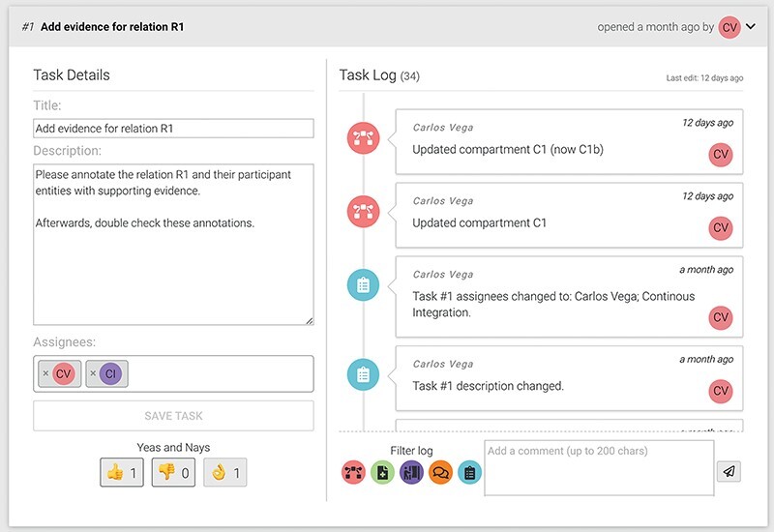Click the OK hand vote button
Viewport: 774px width, 532px height.
pos(225,474)
